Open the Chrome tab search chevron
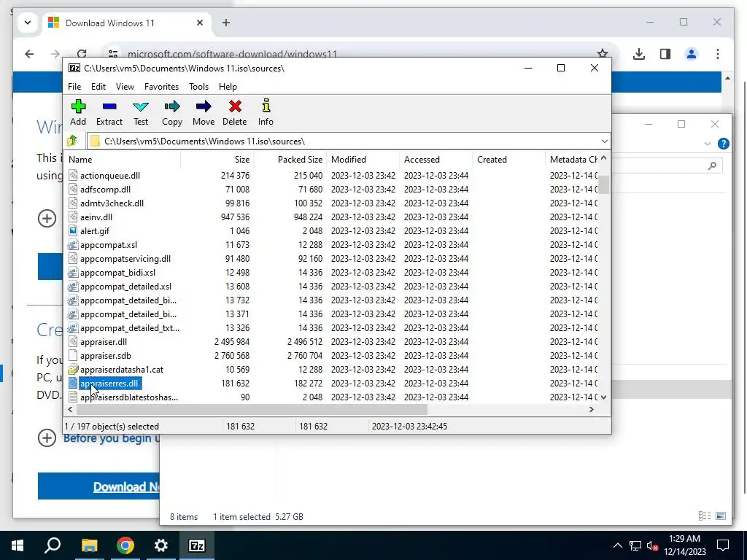This screenshot has width=747, height=560. [28, 23]
